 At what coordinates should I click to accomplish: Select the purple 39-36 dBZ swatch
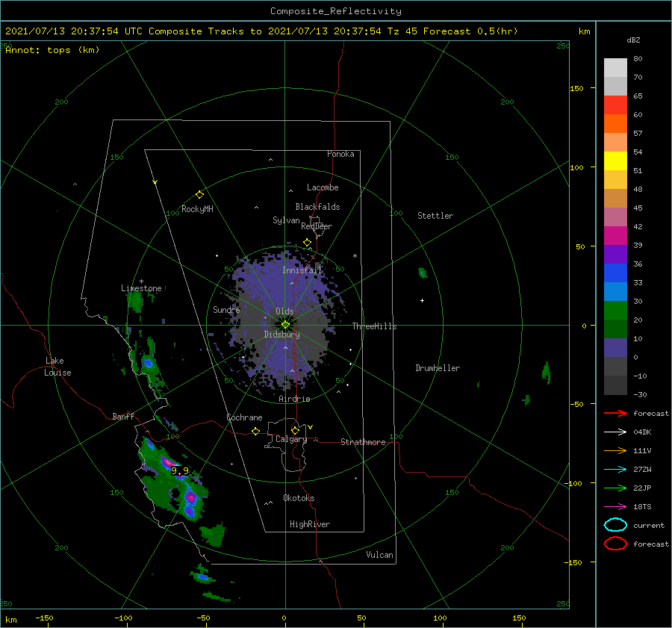(x=615, y=254)
